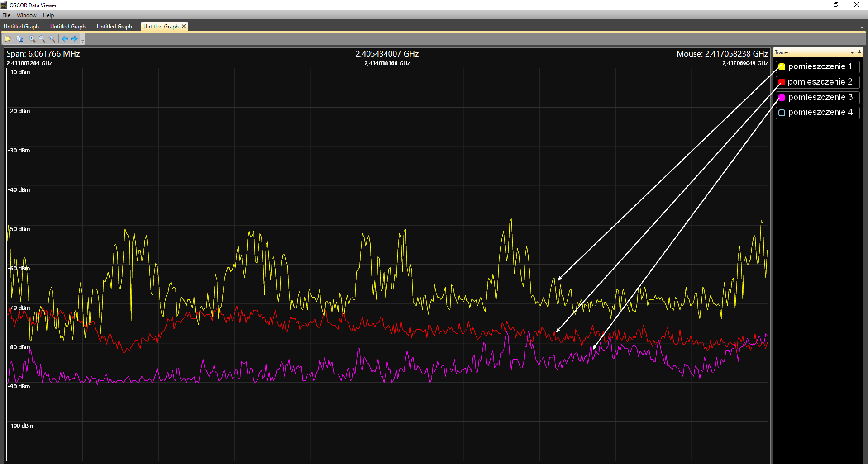Enable the unchecked pomieszczenie 4 trace checkbox
The width and height of the screenshot is (868, 464).
coord(782,113)
